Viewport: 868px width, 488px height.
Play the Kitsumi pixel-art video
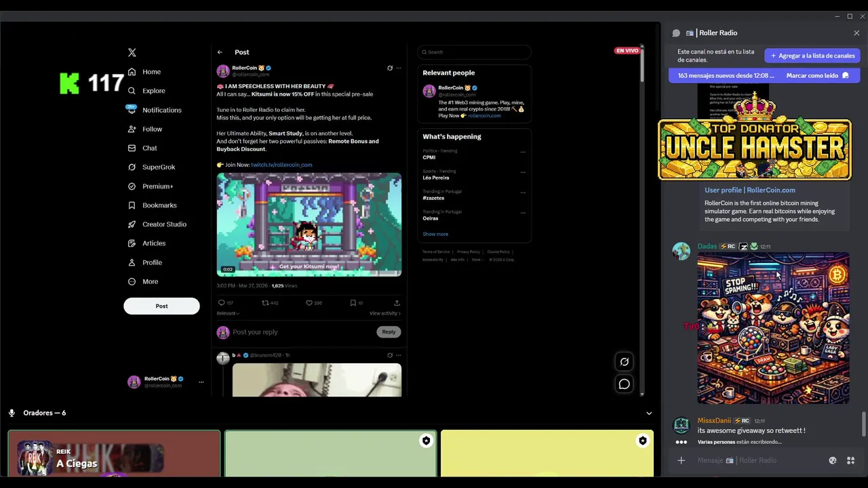[x=309, y=224]
